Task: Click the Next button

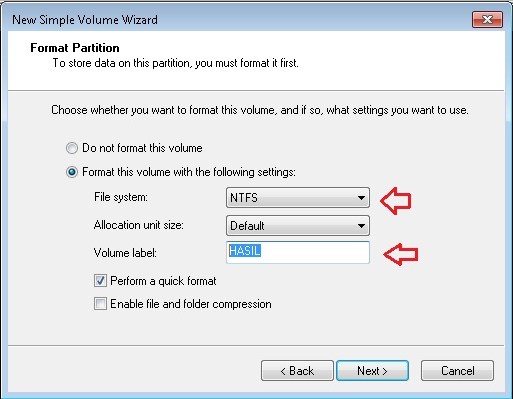Action: 372,370
